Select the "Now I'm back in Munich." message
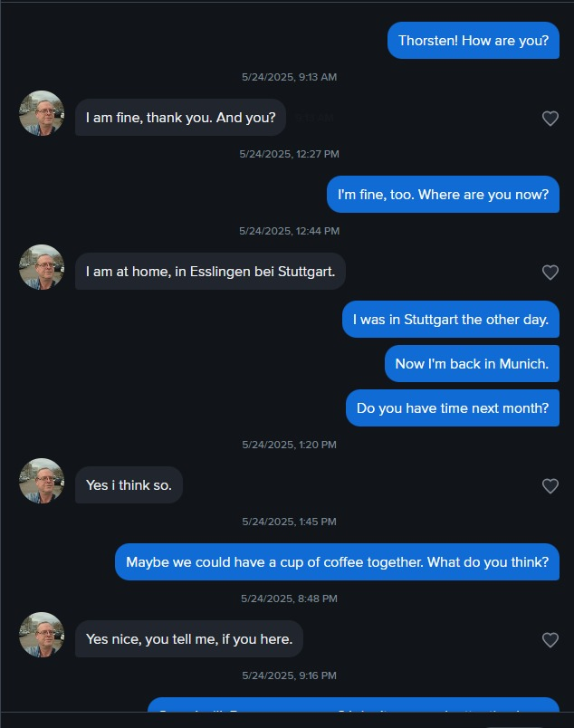 472,364
